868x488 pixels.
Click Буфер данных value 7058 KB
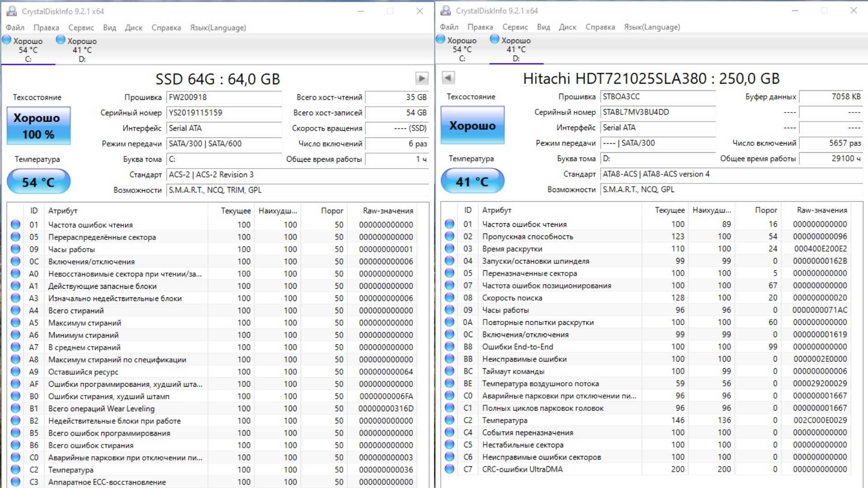pyautogui.click(x=831, y=96)
